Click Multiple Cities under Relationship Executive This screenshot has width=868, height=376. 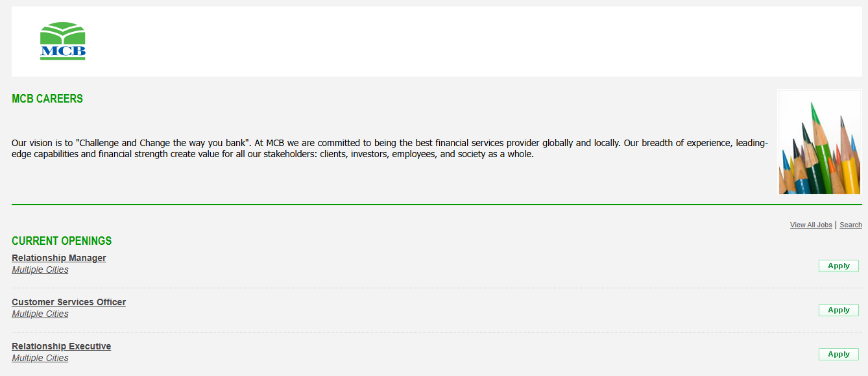pyautogui.click(x=40, y=358)
